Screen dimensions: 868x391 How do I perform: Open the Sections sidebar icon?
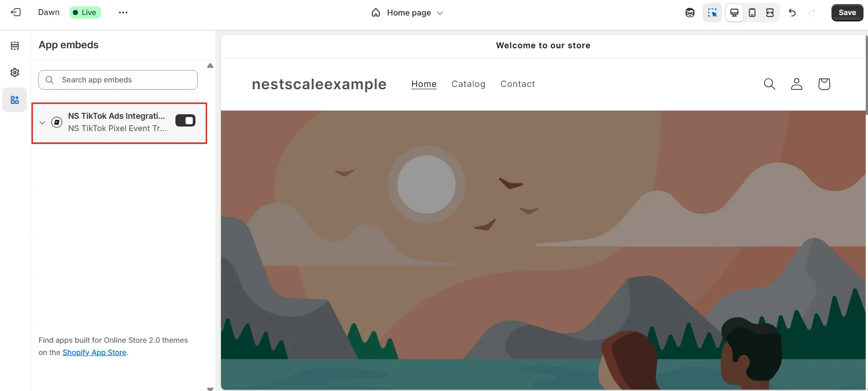15,46
